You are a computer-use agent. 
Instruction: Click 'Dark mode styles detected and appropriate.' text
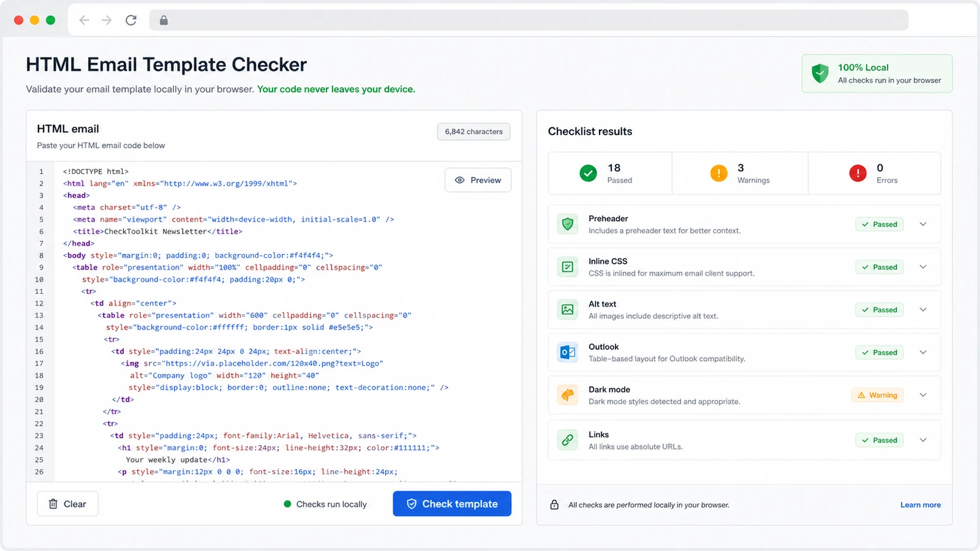[665, 402]
